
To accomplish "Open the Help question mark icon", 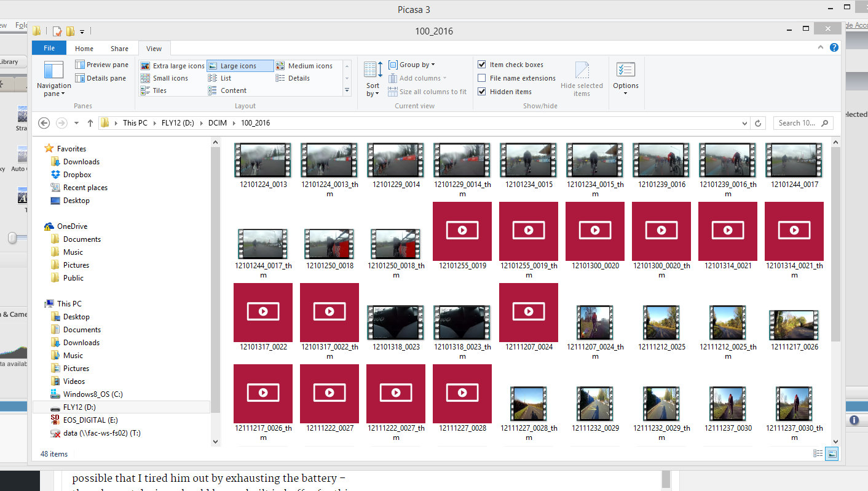I will 834,47.
